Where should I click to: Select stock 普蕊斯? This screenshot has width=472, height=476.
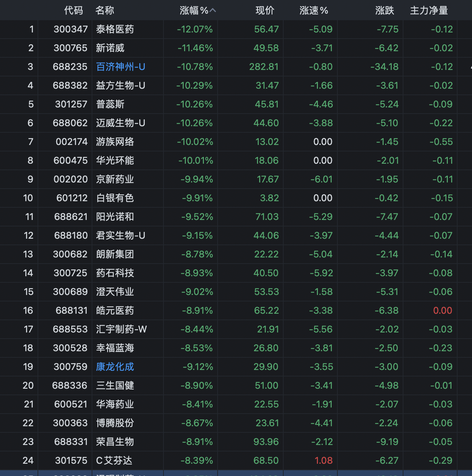point(110,104)
